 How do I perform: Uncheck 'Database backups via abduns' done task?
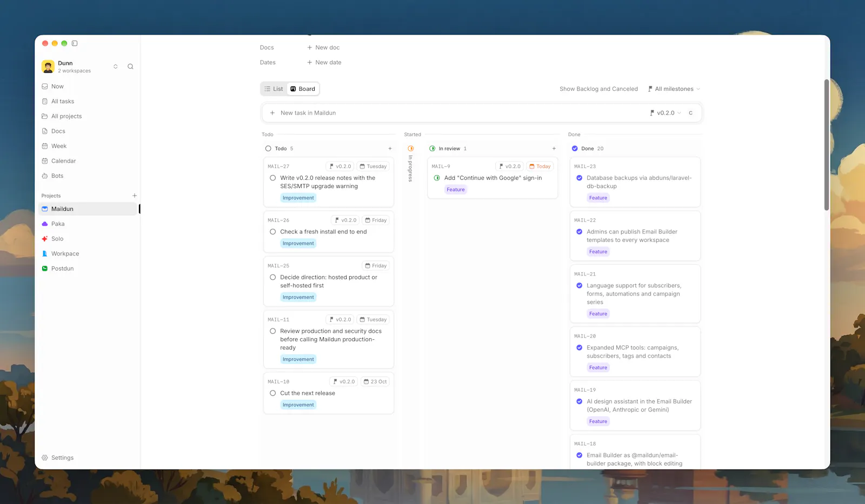[580, 178]
